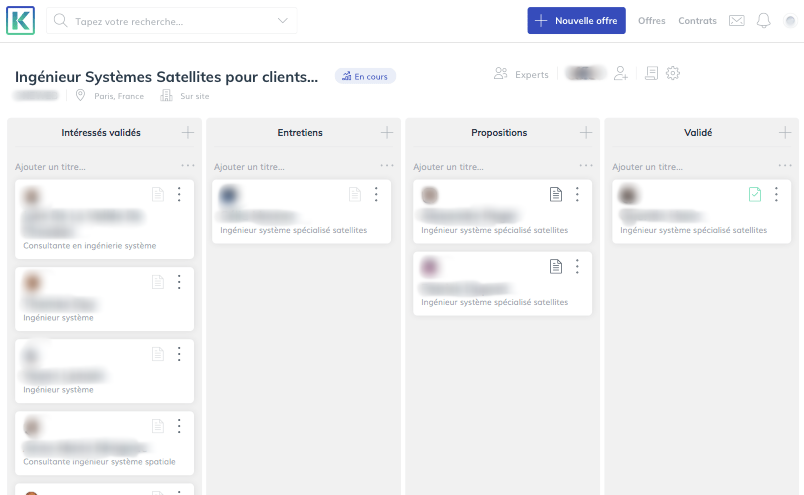Open kebab menu on the Validé card
This screenshot has height=495, width=804.
pos(776,194)
